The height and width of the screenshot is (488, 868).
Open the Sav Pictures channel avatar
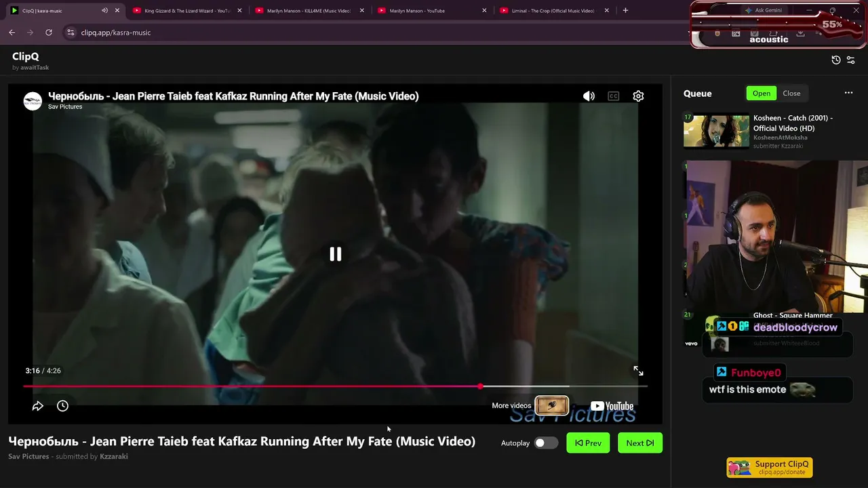[x=33, y=101]
